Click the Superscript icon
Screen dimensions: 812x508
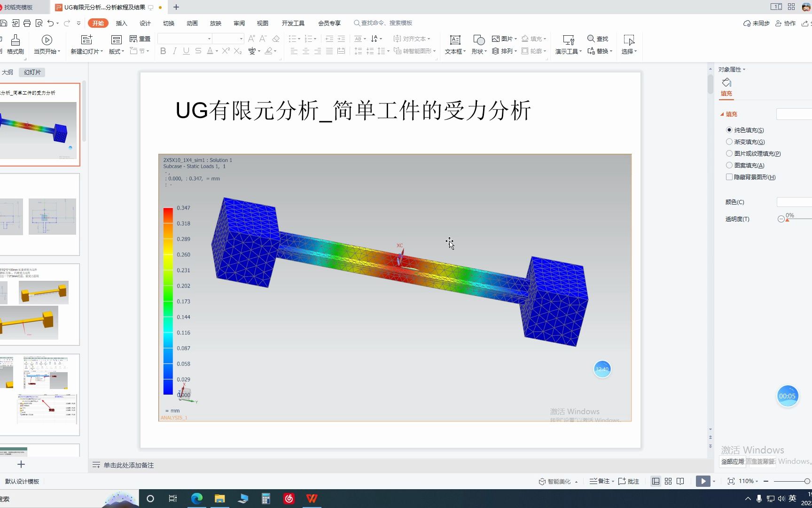[226, 51]
